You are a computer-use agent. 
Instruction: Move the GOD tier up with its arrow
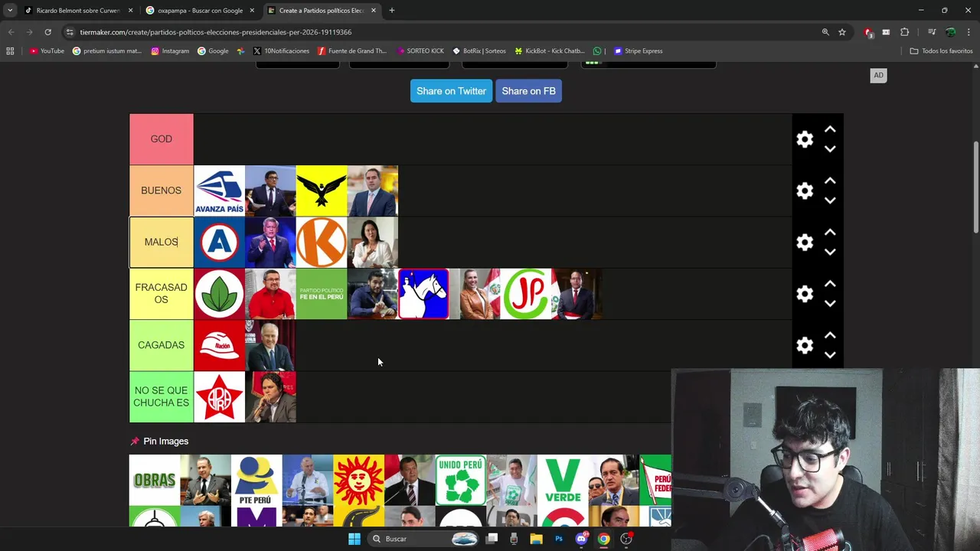830,130
